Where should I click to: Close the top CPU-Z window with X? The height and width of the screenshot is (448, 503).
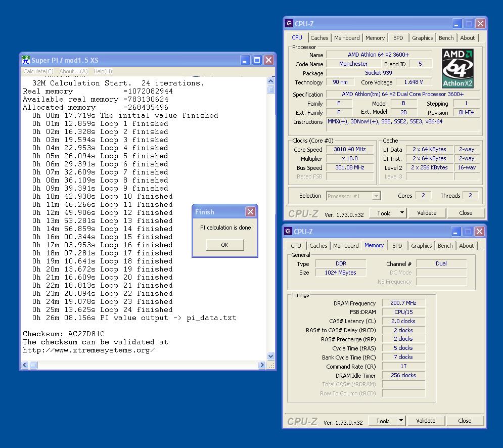click(480, 23)
